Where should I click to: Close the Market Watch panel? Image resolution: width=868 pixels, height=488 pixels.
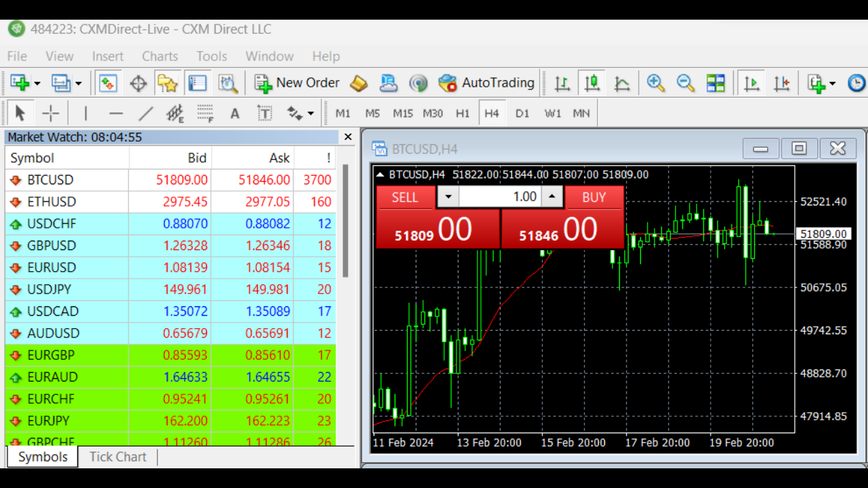tap(348, 137)
